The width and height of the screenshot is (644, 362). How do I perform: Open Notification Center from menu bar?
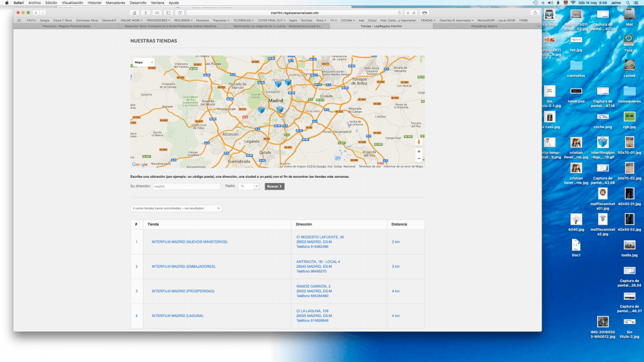click(x=636, y=3)
